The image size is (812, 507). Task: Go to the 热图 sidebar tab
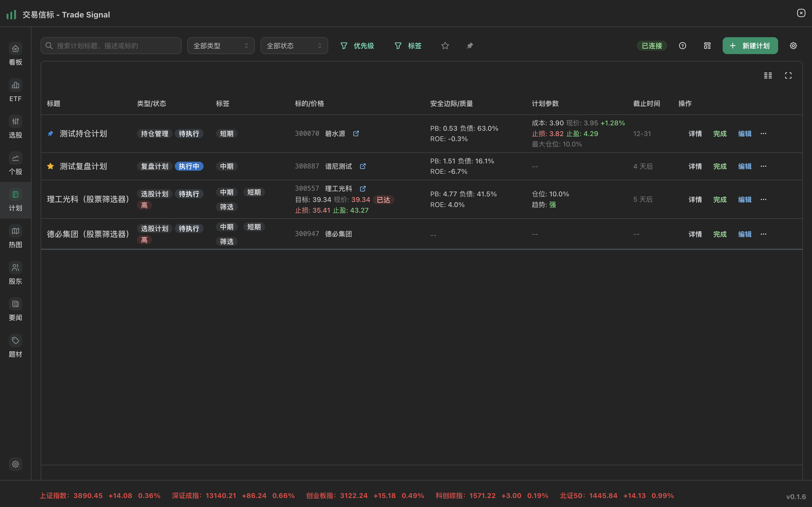click(x=16, y=237)
